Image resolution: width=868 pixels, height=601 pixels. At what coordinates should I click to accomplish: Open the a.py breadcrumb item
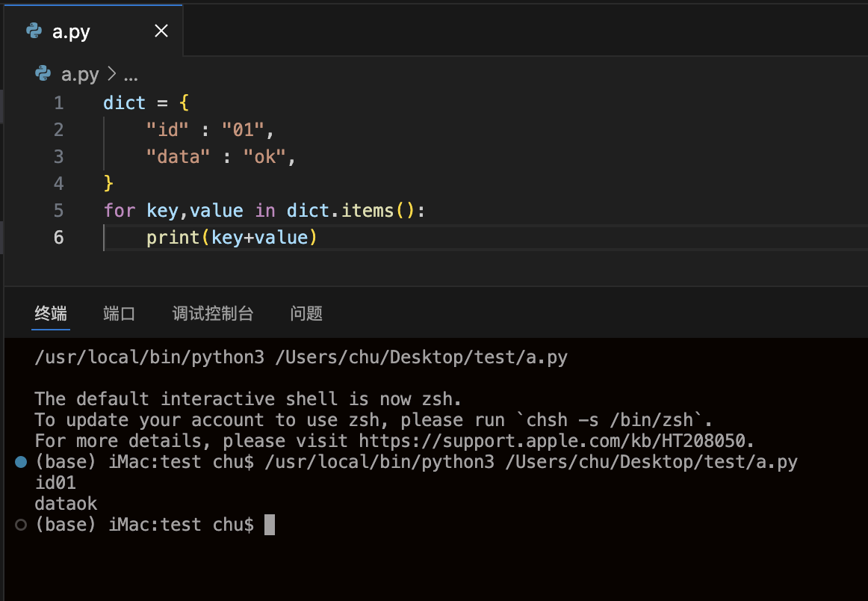80,74
